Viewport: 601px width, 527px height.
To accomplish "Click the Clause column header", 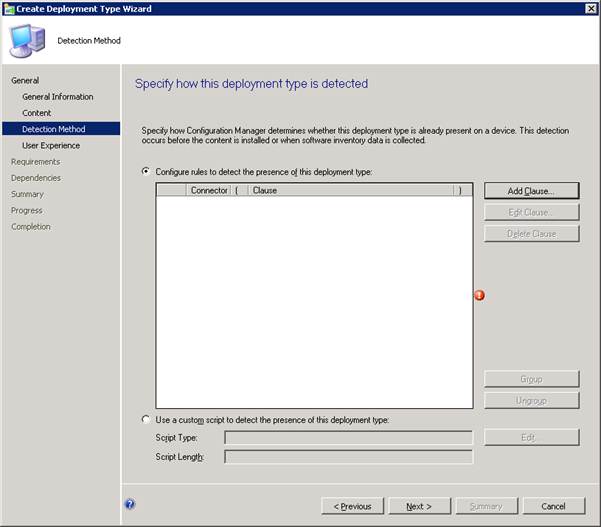I will (350, 190).
